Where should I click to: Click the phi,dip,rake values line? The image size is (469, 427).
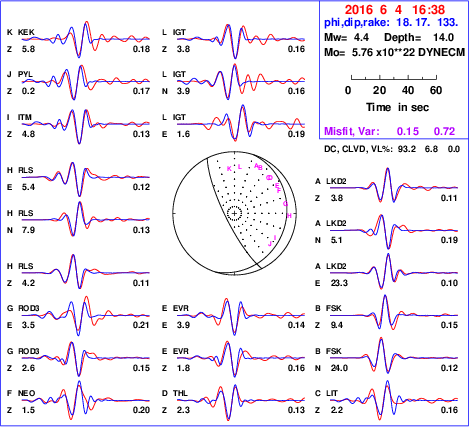click(x=391, y=22)
